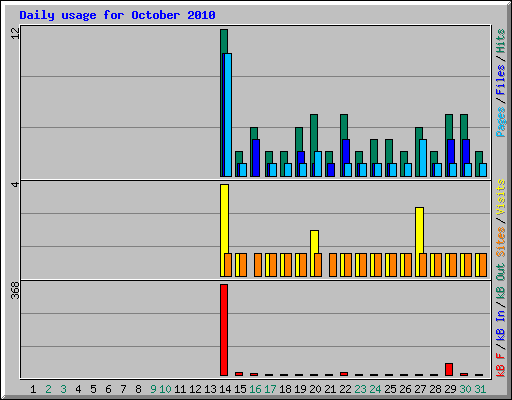Select day label '6' on the x-axis
Screen dimensions: 512x400
108,389
